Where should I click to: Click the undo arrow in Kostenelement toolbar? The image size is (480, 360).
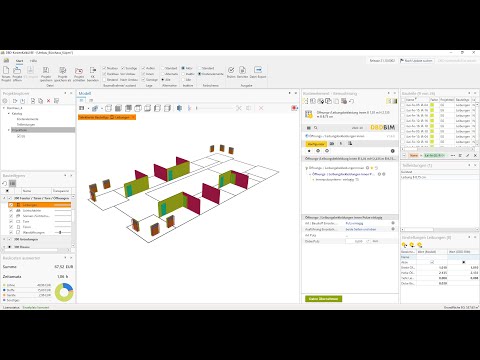[351, 101]
